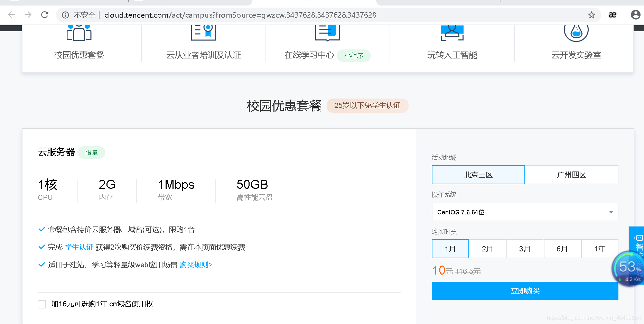Click the 校园优惠套餐 section title heading

[284, 106]
